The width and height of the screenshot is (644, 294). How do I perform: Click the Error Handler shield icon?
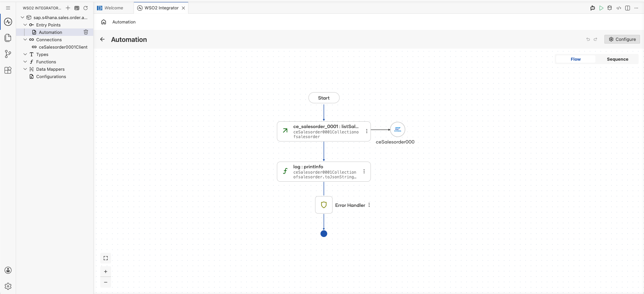324,205
